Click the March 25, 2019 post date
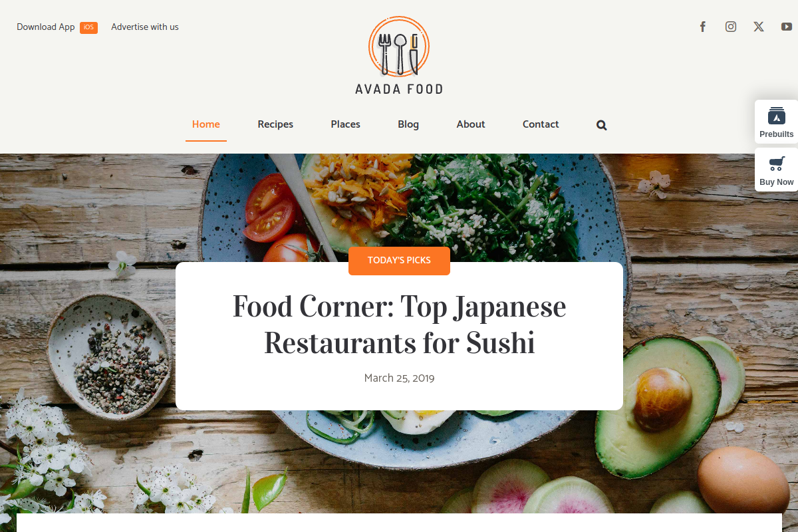798x532 pixels. click(399, 378)
